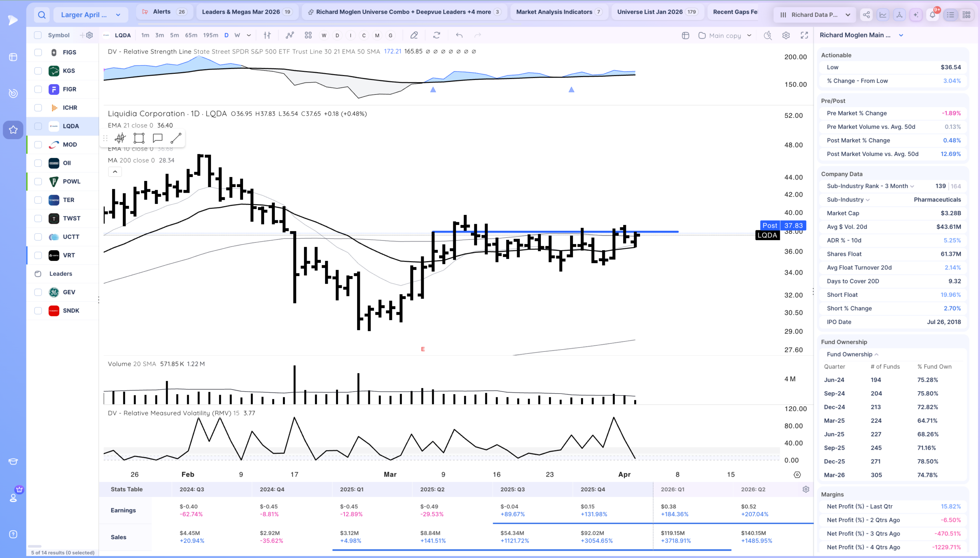Open the Larger April watchlist dropdown

90,15
